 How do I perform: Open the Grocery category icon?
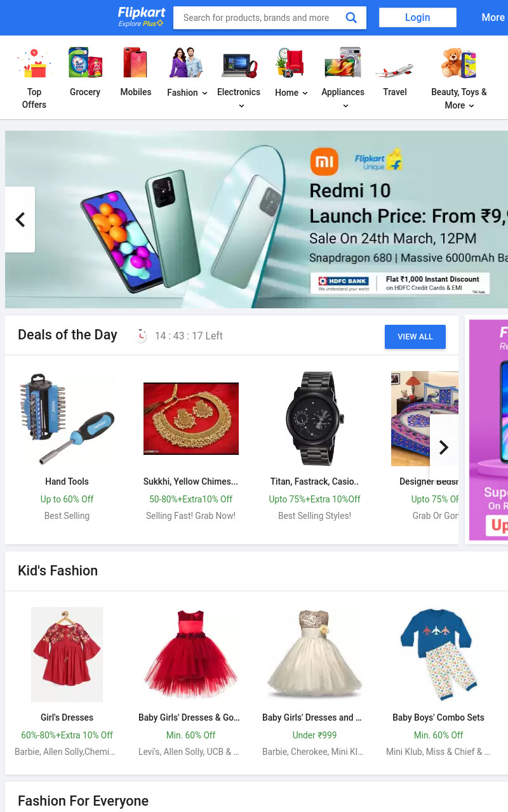(x=85, y=62)
